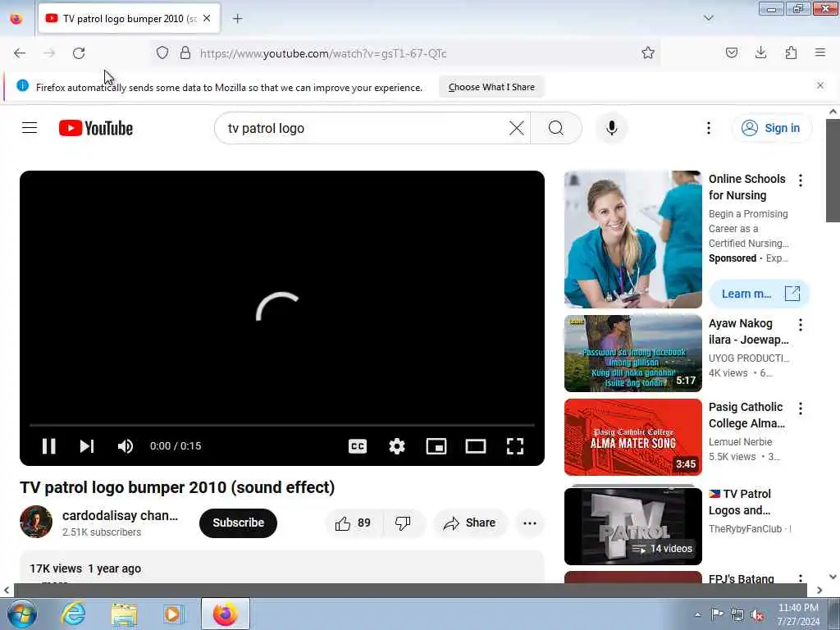This screenshot has height=630, width=840.
Task: Focus the YouTube search box
Action: (364, 128)
